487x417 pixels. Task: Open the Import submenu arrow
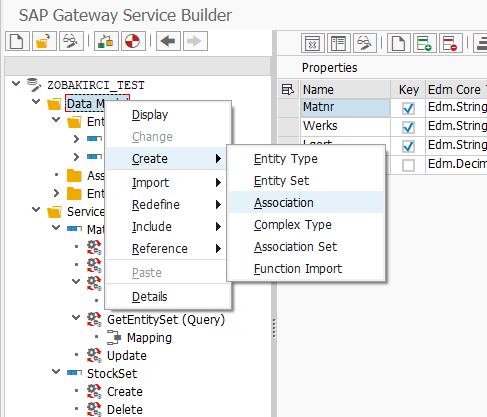[218, 182]
